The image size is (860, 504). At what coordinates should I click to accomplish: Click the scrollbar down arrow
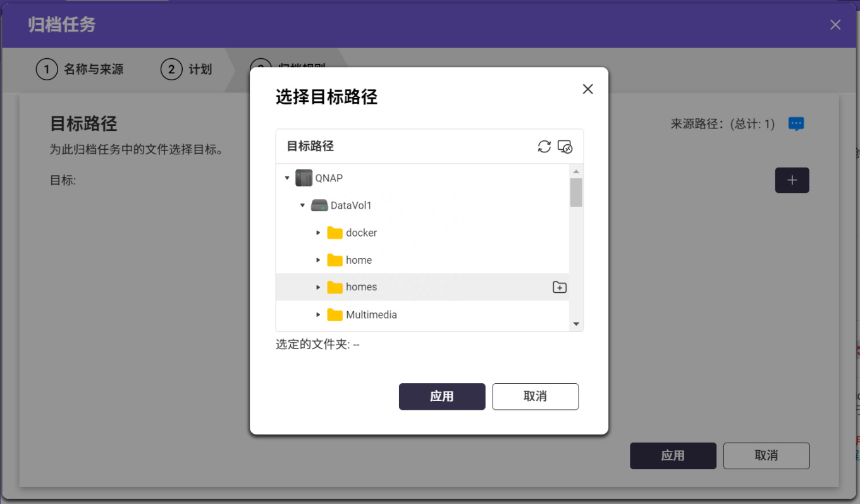pos(576,324)
